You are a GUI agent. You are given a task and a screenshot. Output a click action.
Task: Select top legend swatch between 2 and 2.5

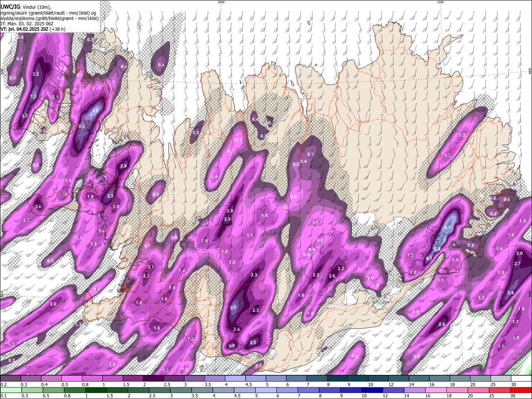(154, 379)
